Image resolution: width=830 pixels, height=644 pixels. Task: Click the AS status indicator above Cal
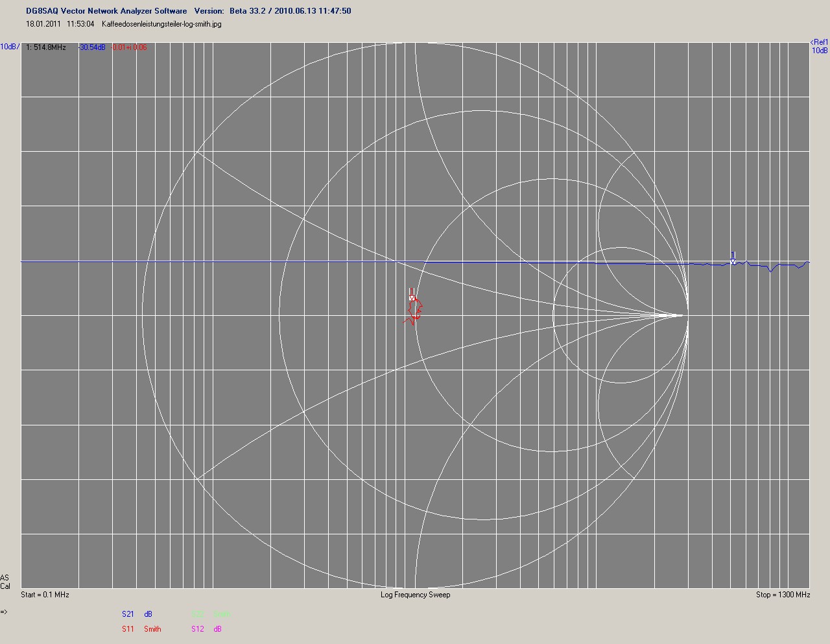[5, 578]
